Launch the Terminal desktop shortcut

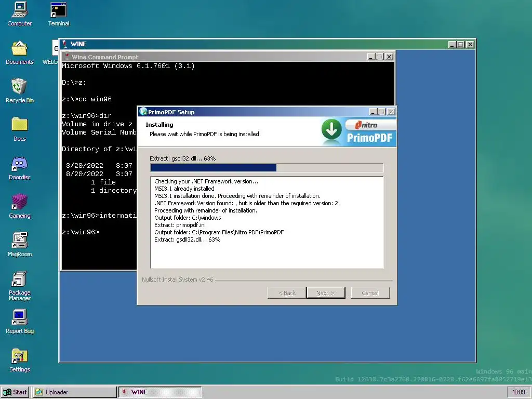(x=58, y=14)
